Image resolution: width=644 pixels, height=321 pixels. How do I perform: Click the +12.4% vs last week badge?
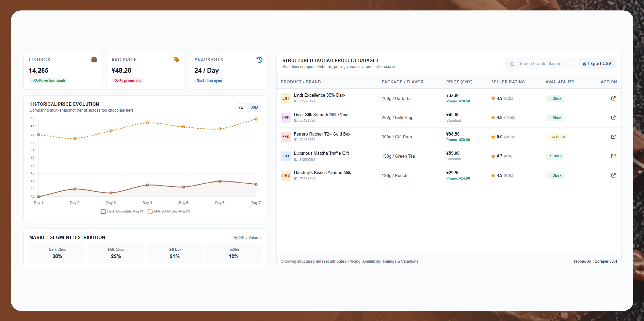tap(48, 81)
